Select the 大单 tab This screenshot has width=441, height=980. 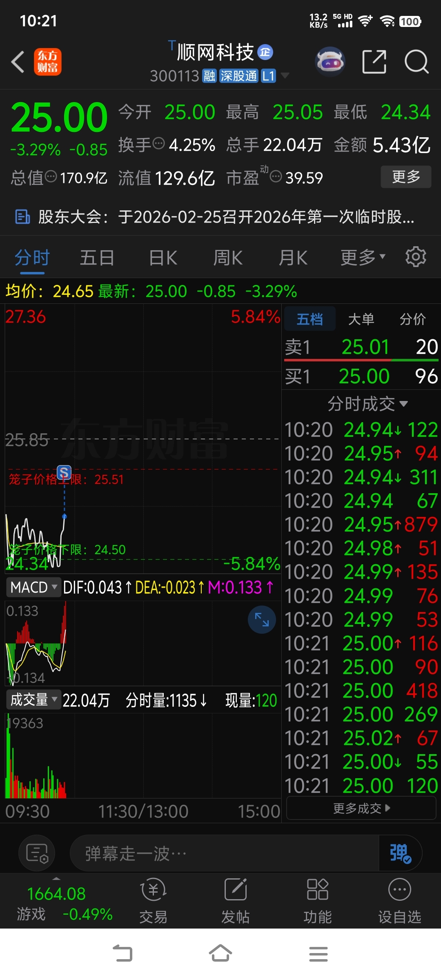pyautogui.click(x=361, y=318)
